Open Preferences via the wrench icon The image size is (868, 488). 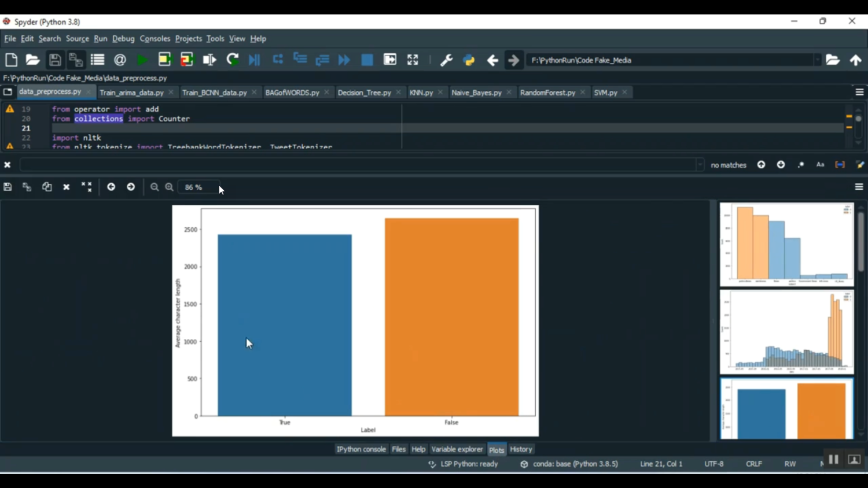tap(446, 60)
